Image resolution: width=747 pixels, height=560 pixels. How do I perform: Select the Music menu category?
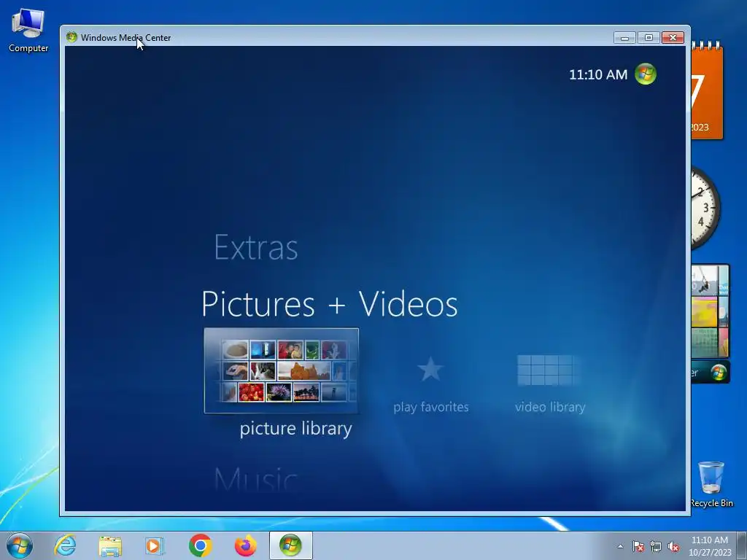coord(255,479)
